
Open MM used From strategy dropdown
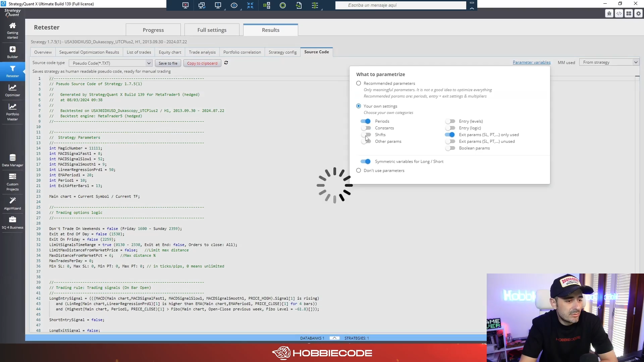[609, 62]
